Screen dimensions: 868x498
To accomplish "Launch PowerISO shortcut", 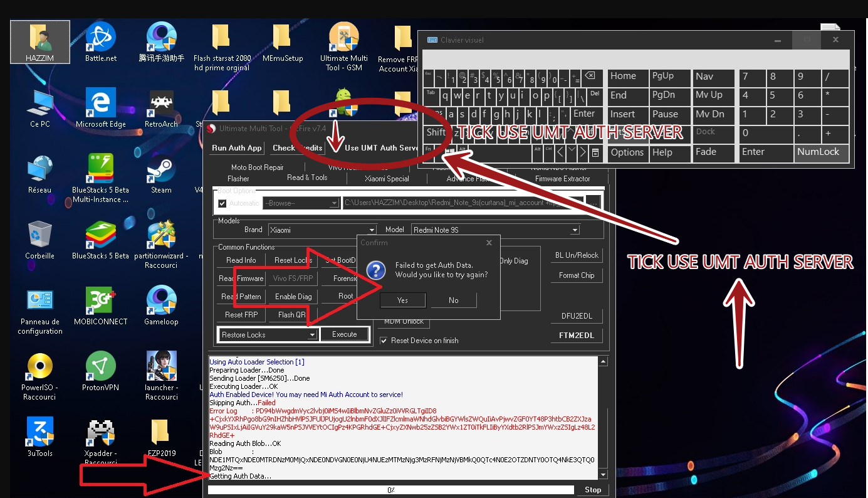I will click(x=39, y=376).
